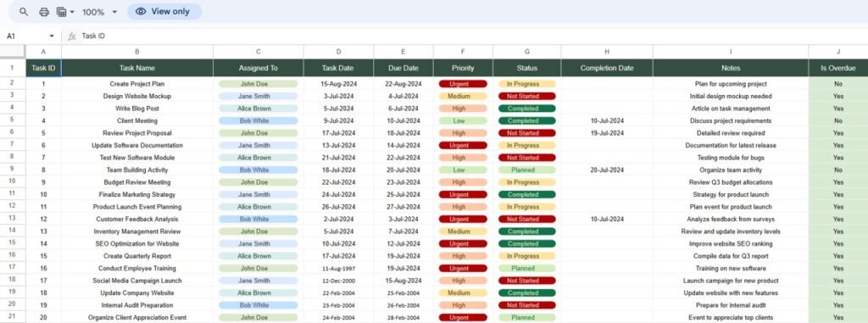Select row 10 header
This screenshot has width=868, height=323.
[12, 181]
